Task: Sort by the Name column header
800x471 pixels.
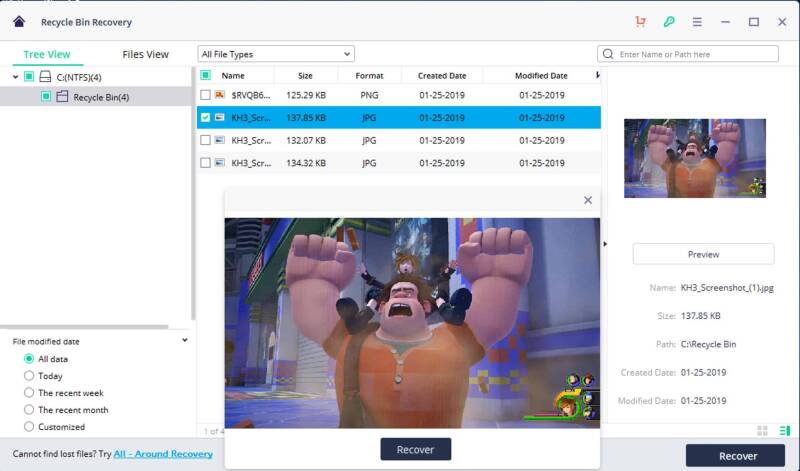Action: [x=233, y=76]
